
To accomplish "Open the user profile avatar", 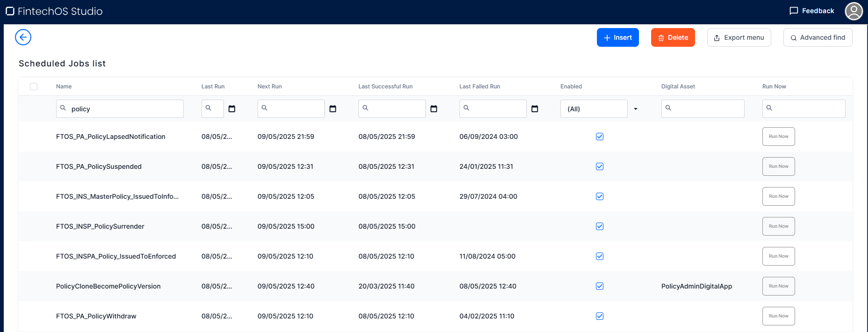I will (853, 11).
